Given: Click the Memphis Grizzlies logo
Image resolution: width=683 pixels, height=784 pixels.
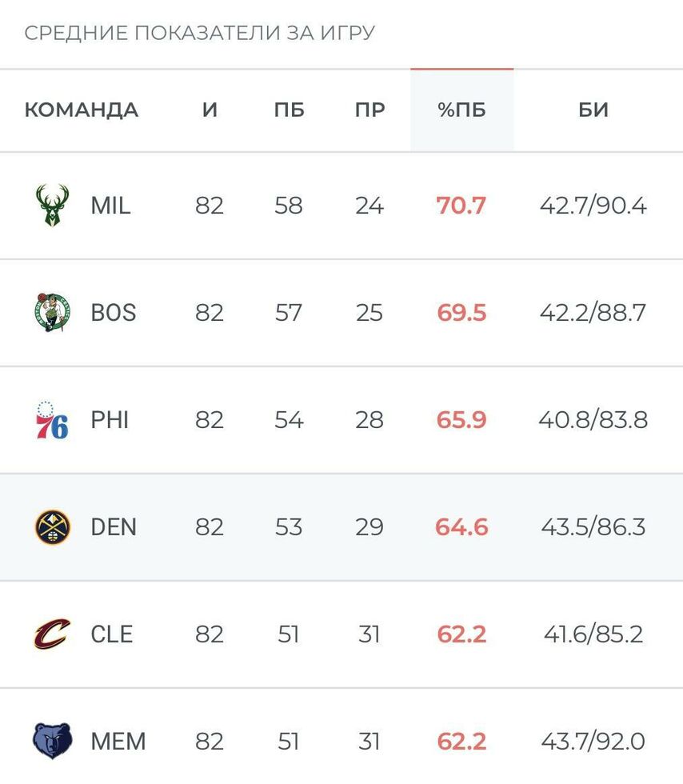Looking at the screenshot, I should (x=52, y=741).
